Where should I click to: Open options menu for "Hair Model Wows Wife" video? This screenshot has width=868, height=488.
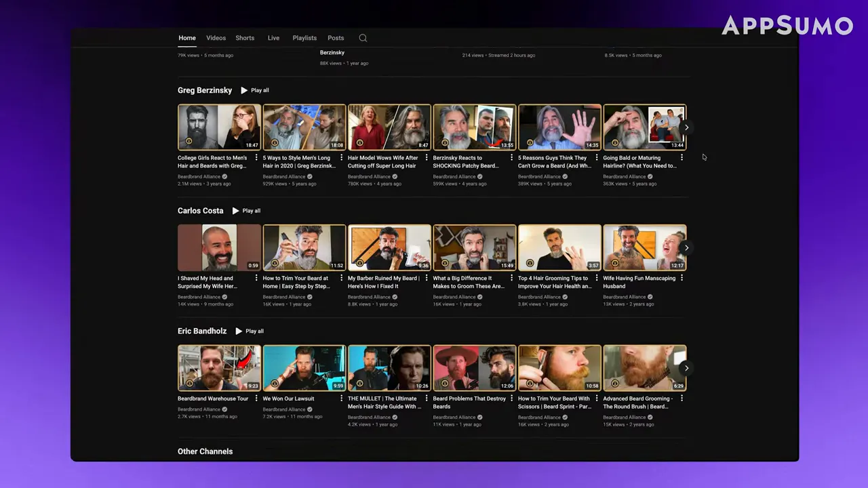coord(426,158)
